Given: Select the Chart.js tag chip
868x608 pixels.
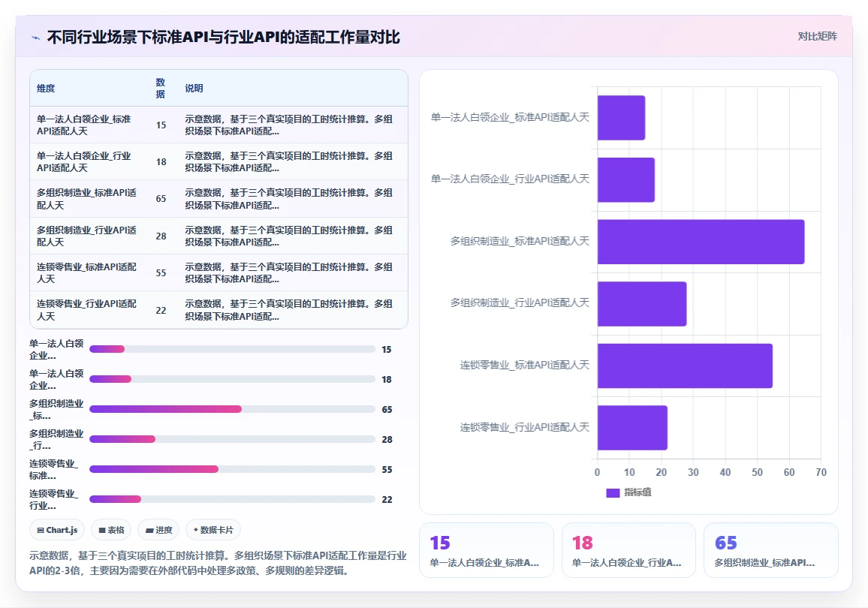Looking at the screenshot, I should click(57, 530).
